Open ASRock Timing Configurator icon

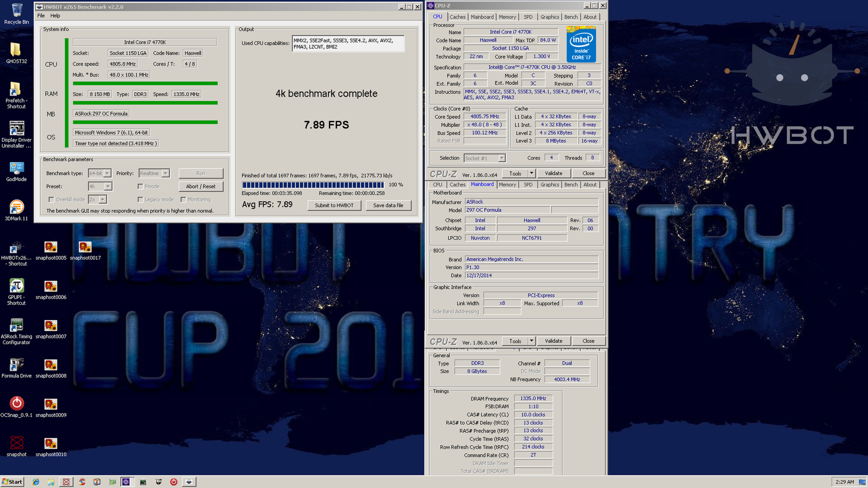point(17,331)
